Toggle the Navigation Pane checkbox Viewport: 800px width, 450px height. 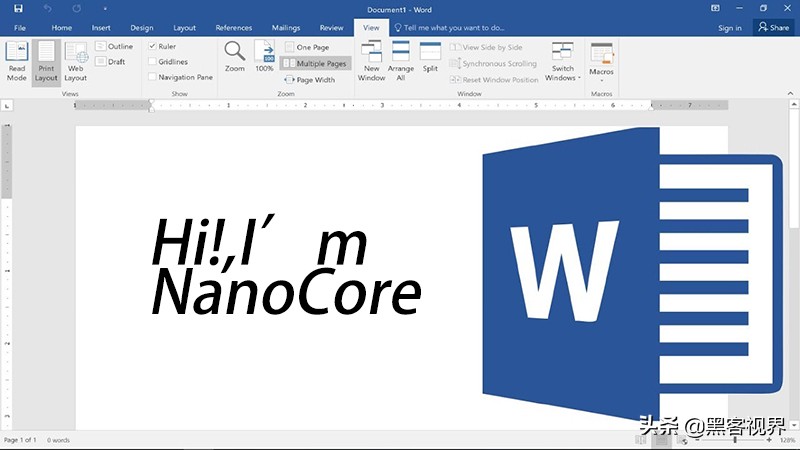(x=153, y=77)
